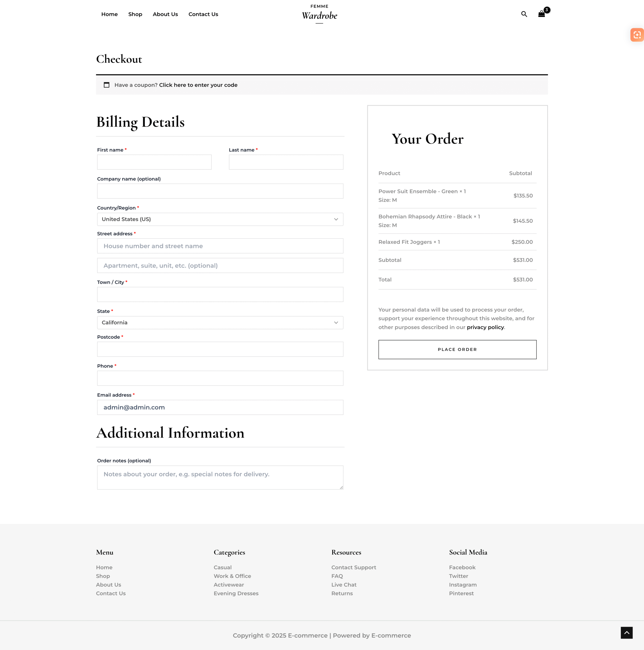Click the Place Order button
Image resolution: width=644 pixels, height=650 pixels.
click(x=457, y=350)
